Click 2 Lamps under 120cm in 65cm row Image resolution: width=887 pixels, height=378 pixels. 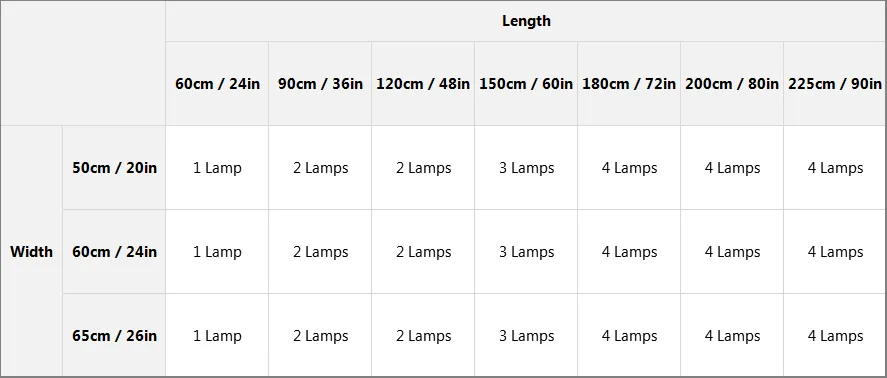point(423,335)
